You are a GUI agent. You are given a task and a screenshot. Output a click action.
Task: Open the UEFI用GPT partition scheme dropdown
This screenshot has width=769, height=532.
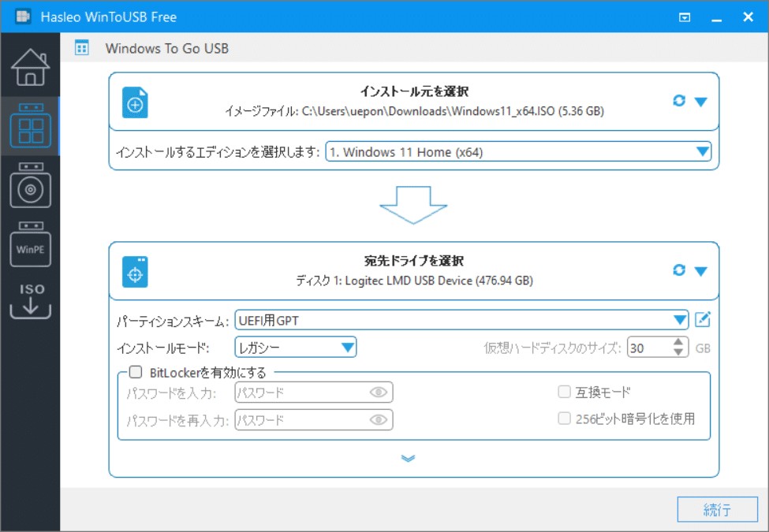pos(461,320)
